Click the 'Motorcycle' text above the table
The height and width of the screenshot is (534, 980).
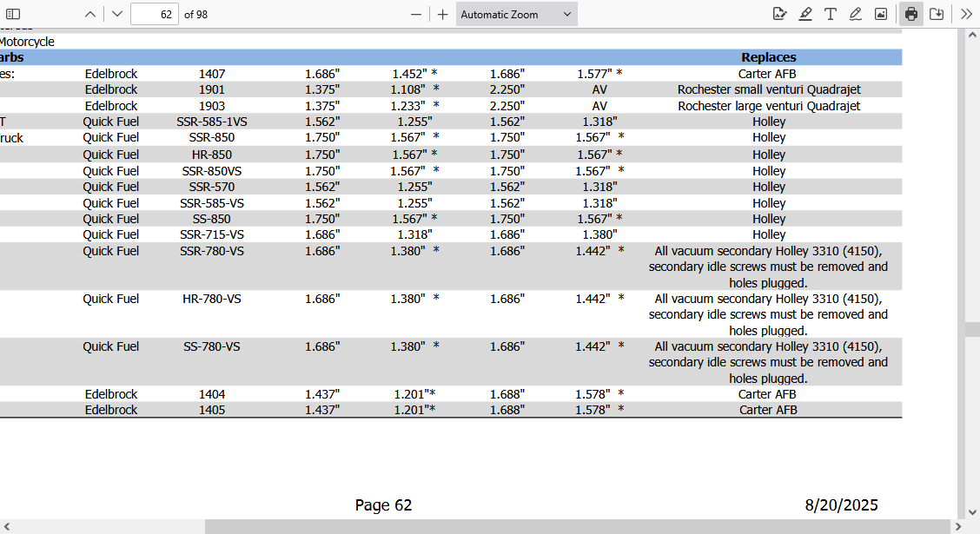pyautogui.click(x=27, y=42)
